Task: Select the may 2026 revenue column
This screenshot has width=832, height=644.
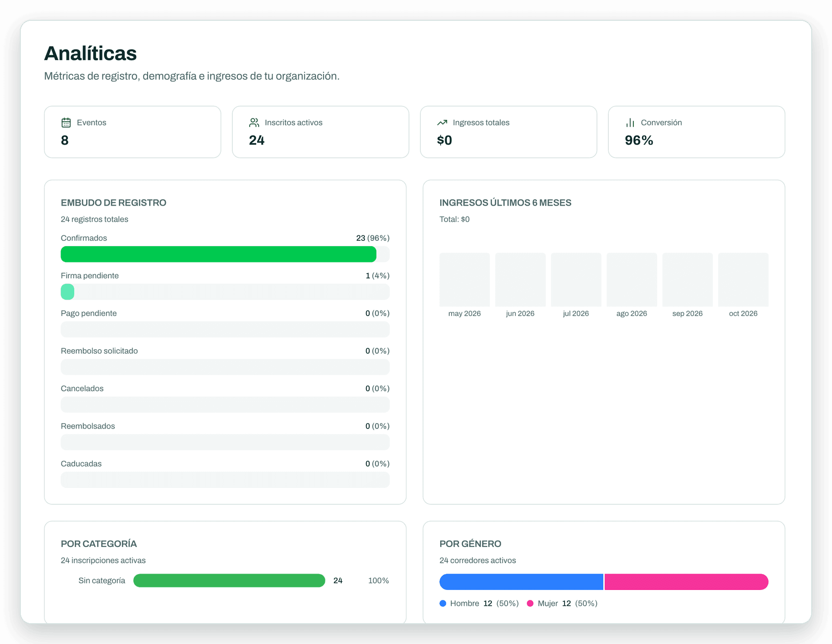Action: [x=465, y=280]
